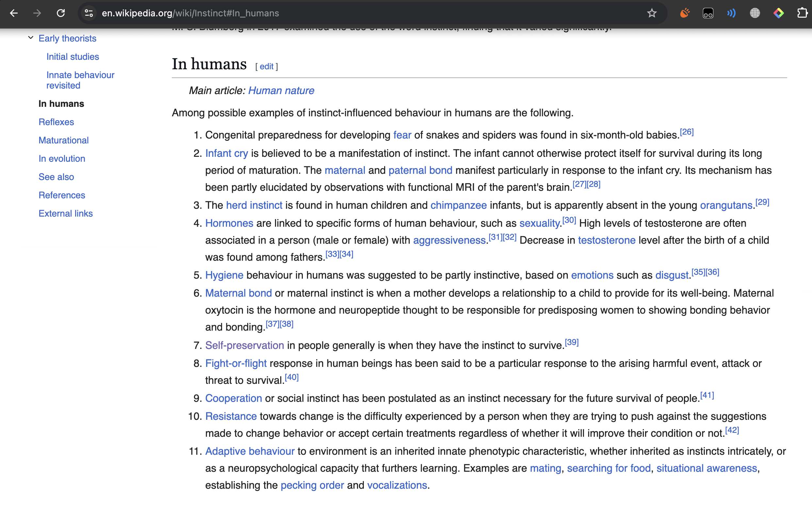Open citation 41
The width and height of the screenshot is (812, 507).
707,395
